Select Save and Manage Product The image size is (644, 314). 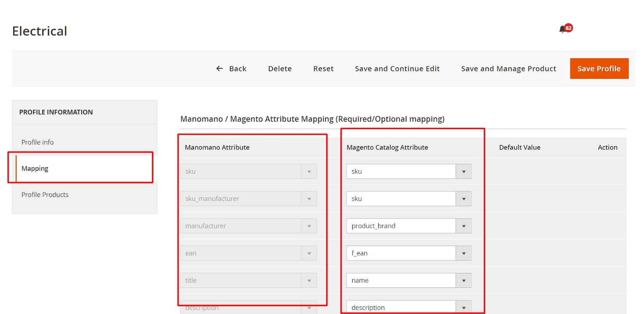point(509,69)
